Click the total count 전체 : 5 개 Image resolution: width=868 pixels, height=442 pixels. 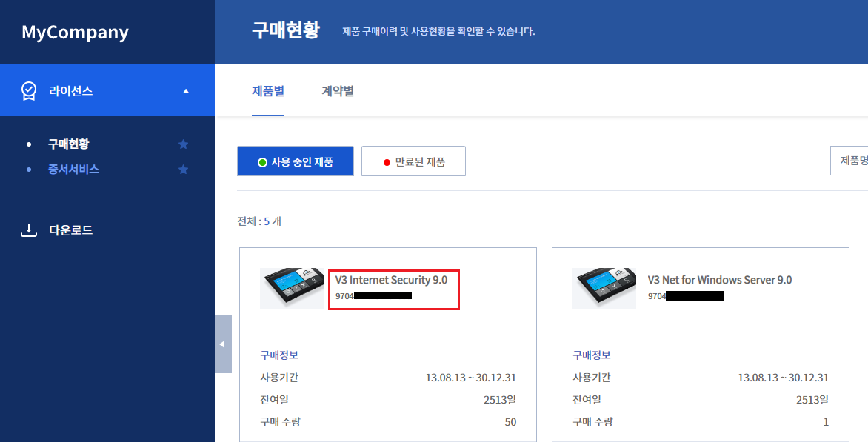[x=259, y=221]
